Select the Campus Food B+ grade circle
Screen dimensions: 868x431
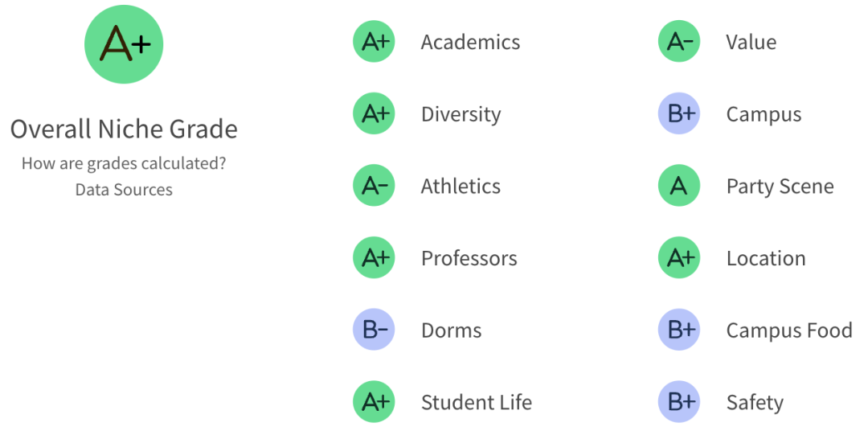(678, 330)
